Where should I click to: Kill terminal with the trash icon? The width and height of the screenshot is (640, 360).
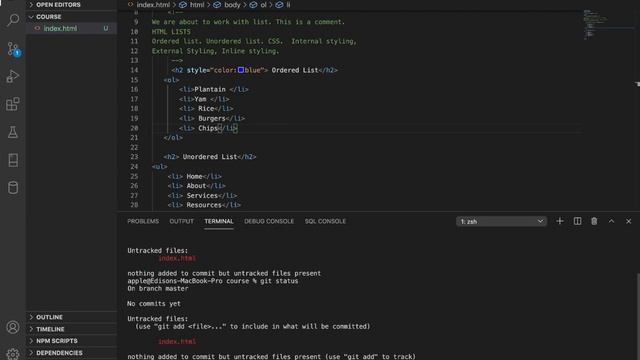[x=594, y=221]
